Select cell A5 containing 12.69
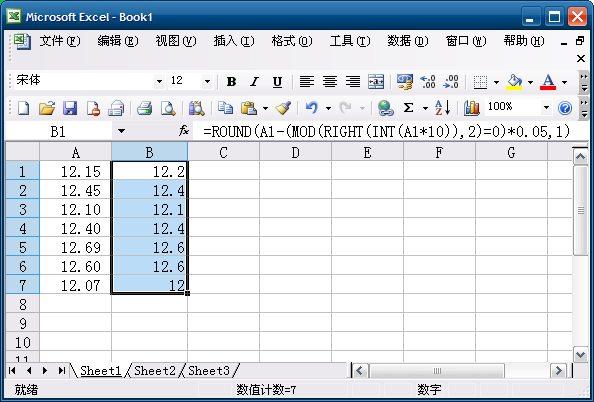594x402 pixels. [x=76, y=247]
